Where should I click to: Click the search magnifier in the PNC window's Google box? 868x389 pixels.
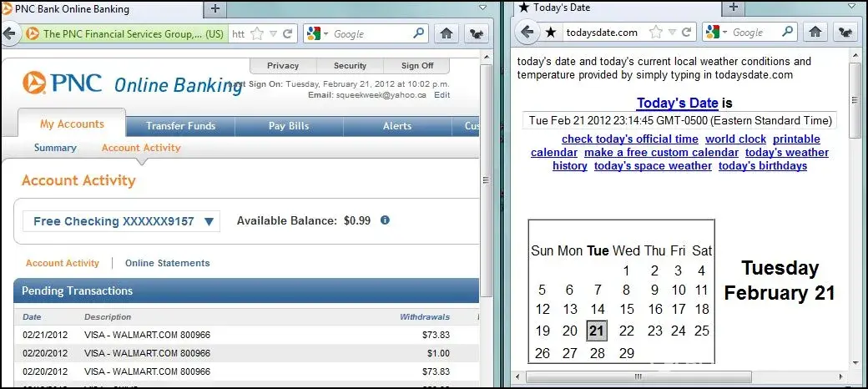[x=418, y=33]
